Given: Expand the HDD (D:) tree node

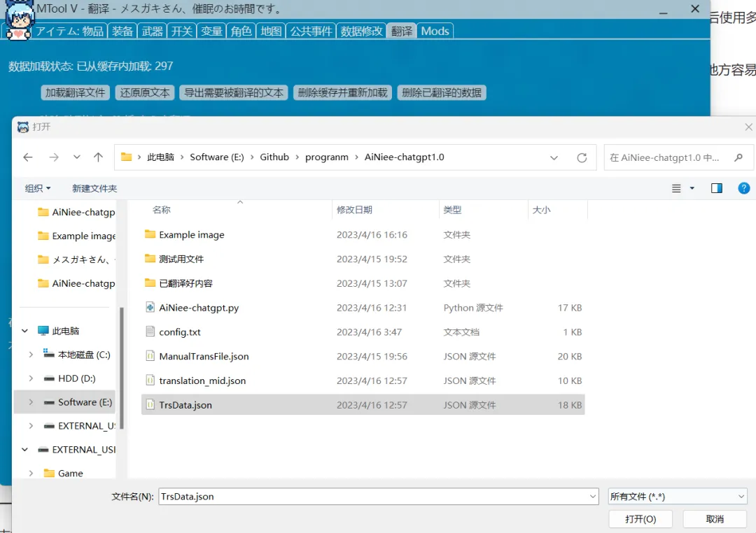Looking at the screenshot, I should click(x=31, y=378).
